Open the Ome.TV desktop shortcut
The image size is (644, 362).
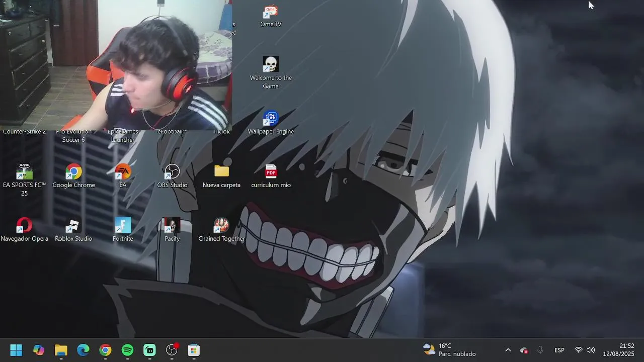click(x=271, y=16)
